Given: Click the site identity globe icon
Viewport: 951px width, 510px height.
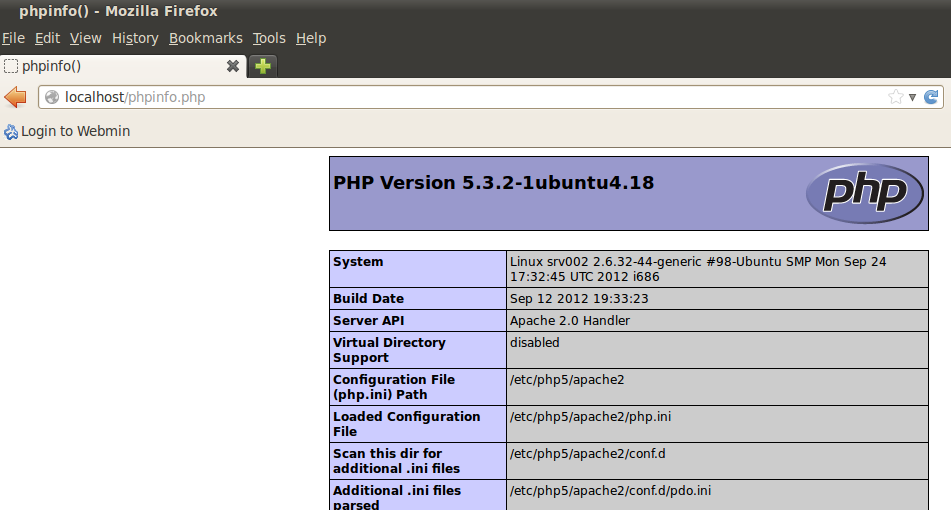Looking at the screenshot, I should (x=52, y=97).
